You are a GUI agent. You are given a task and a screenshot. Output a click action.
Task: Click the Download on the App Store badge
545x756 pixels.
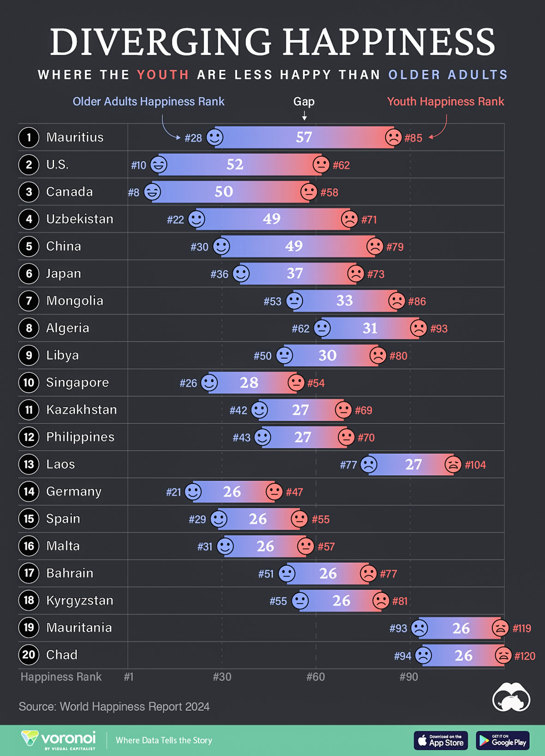click(x=441, y=740)
